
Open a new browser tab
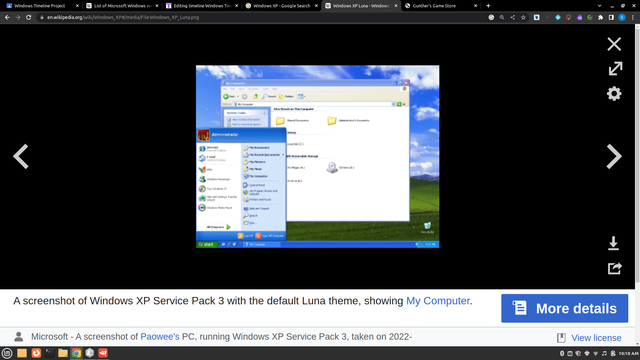pyautogui.click(x=488, y=6)
